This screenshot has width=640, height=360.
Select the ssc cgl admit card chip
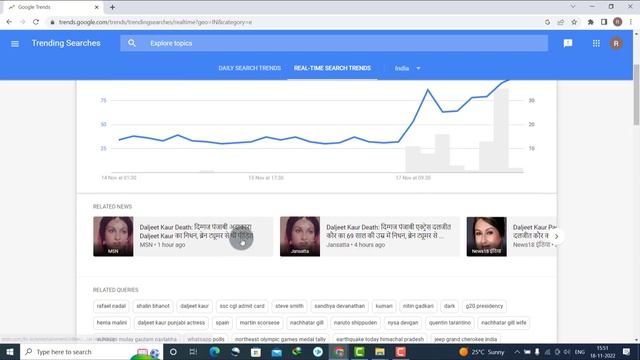(x=242, y=306)
